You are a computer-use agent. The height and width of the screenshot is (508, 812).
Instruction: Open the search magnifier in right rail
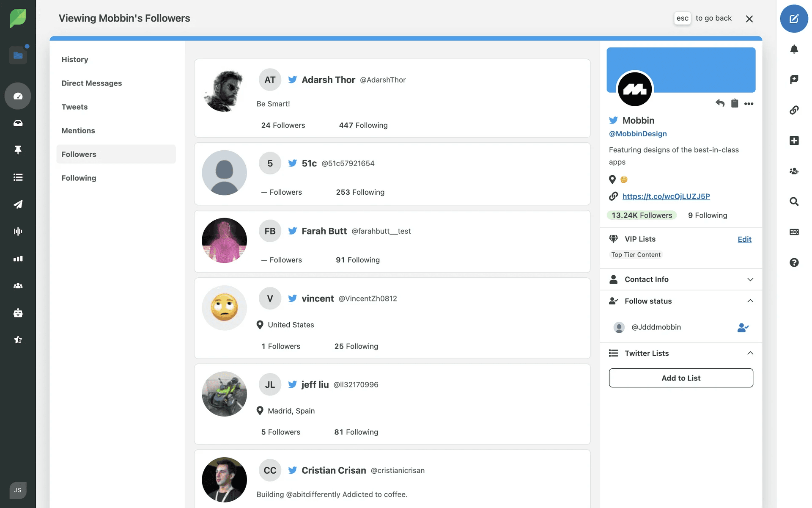pyautogui.click(x=794, y=202)
